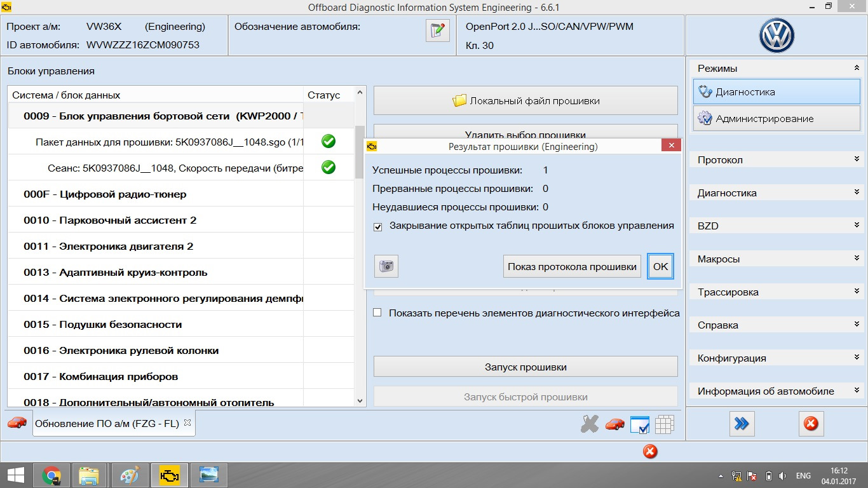This screenshot has height=488, width=868.
Task: Click the Volkswagen logo
Action: click(x=777, y=36)
